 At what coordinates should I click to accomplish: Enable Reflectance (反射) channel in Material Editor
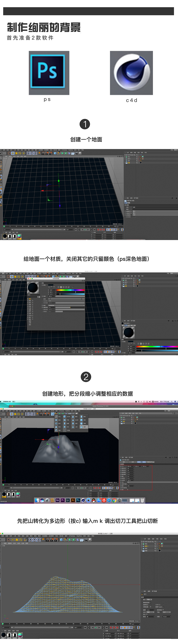pos(33,306)
